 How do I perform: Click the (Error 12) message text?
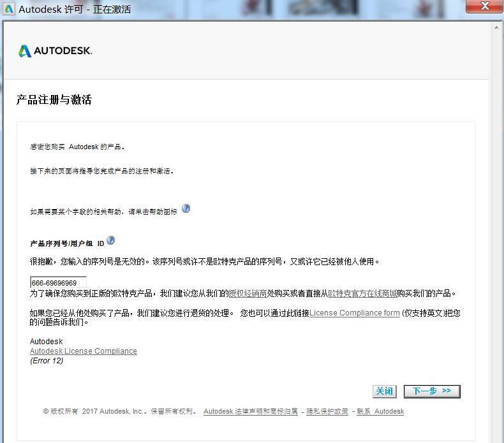[x=47, y=361]
